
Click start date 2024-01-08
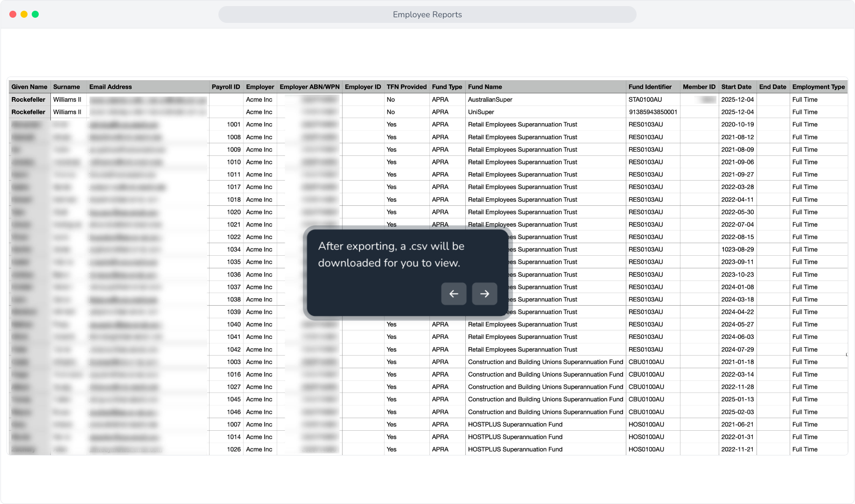coord(737,287)
